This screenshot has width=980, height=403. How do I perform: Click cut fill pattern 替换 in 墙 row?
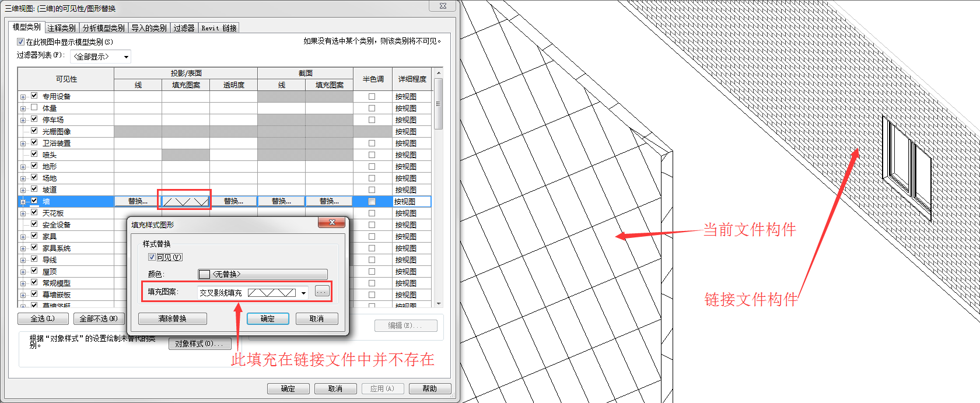[x=329, y=201]
